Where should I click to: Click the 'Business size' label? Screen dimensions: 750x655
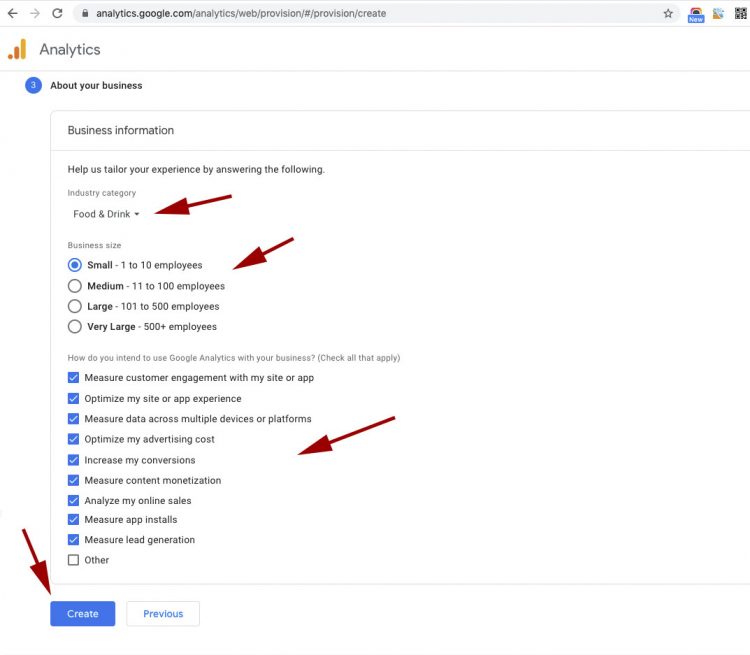click(94, 245)
